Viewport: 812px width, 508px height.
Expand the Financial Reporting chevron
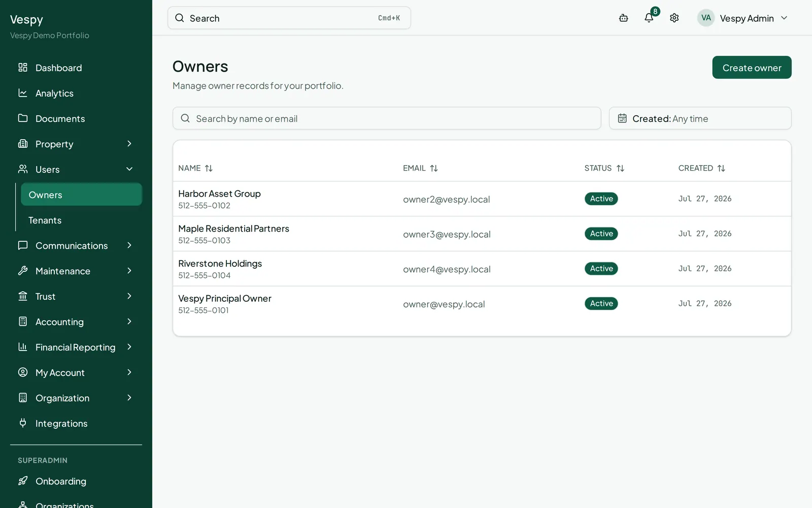pos(129,347)
